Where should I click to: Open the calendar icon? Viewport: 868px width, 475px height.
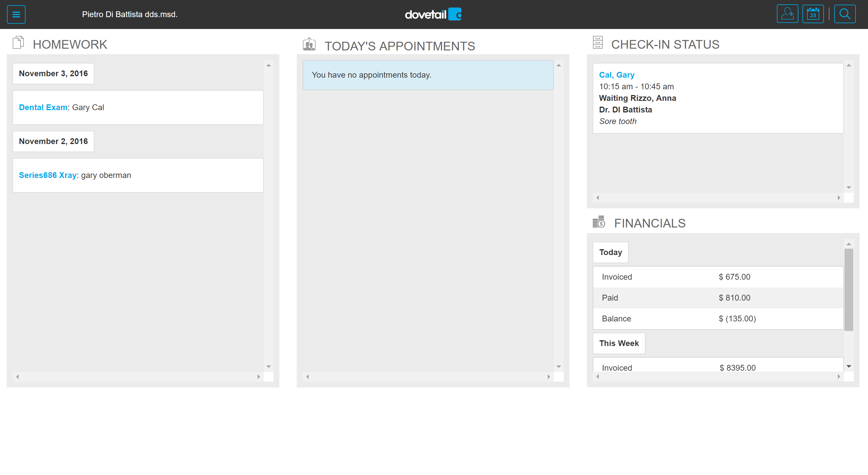pyautogui.click(x=813, y=14)
